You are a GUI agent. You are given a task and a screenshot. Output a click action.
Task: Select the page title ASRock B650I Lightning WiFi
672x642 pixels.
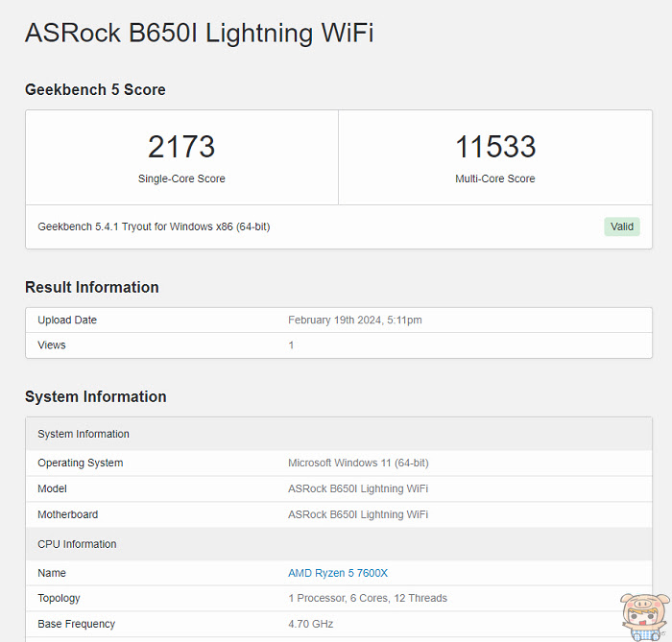200,33
